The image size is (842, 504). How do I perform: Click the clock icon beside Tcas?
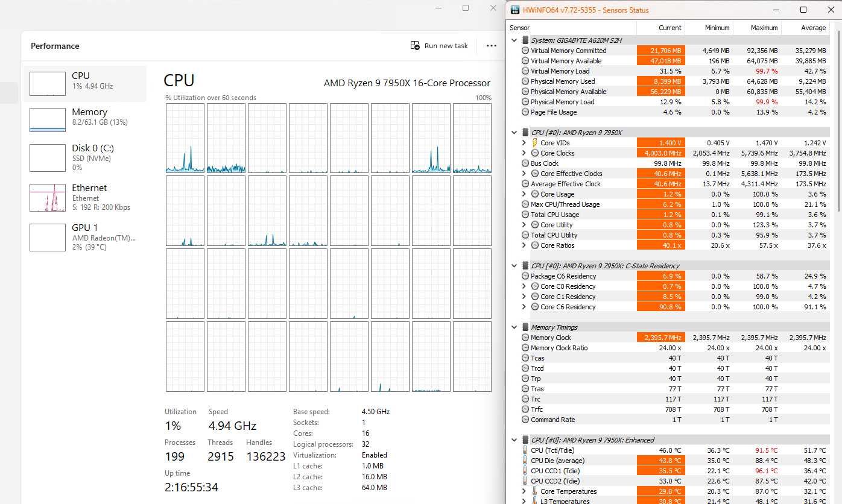point(525,358)
